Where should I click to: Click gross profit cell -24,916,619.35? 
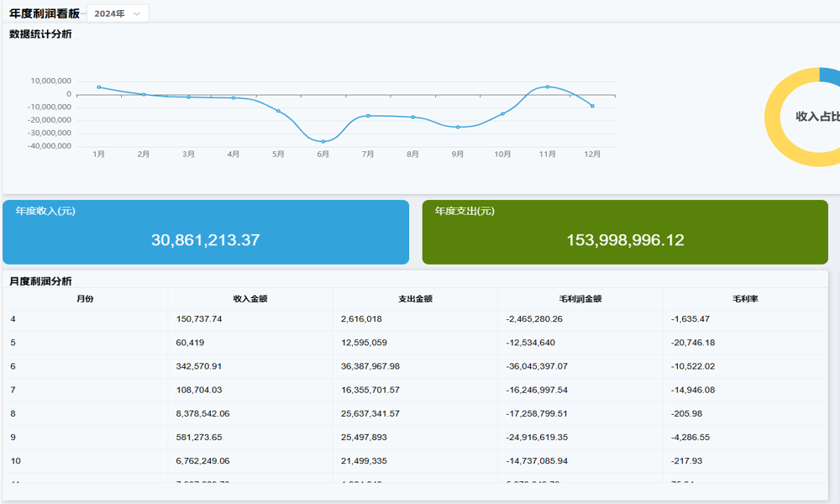[x=549, y=437]
